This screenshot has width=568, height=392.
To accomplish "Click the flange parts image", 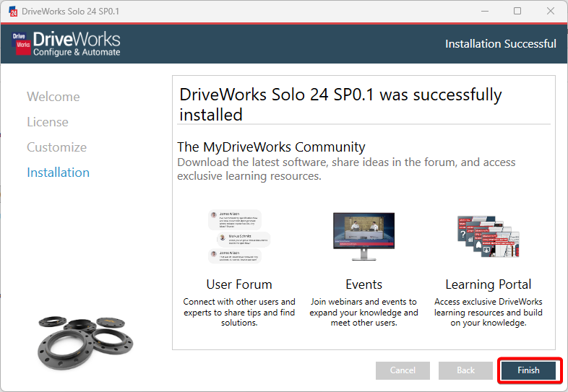I will pyautogui.click(x=85, y=342).
